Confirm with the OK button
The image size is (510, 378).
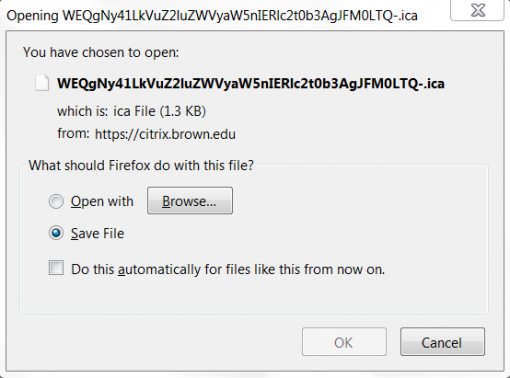click(x=344, y=342)
